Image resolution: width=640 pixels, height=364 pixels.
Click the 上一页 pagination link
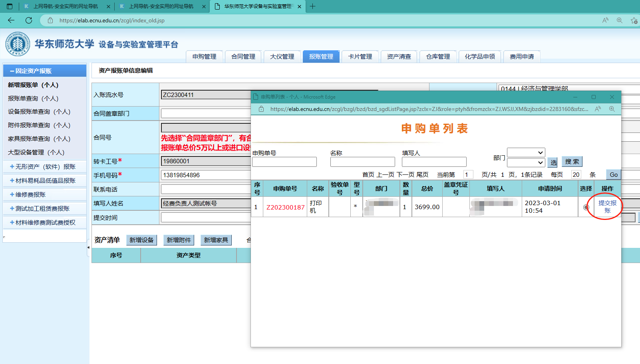(386, 175)
